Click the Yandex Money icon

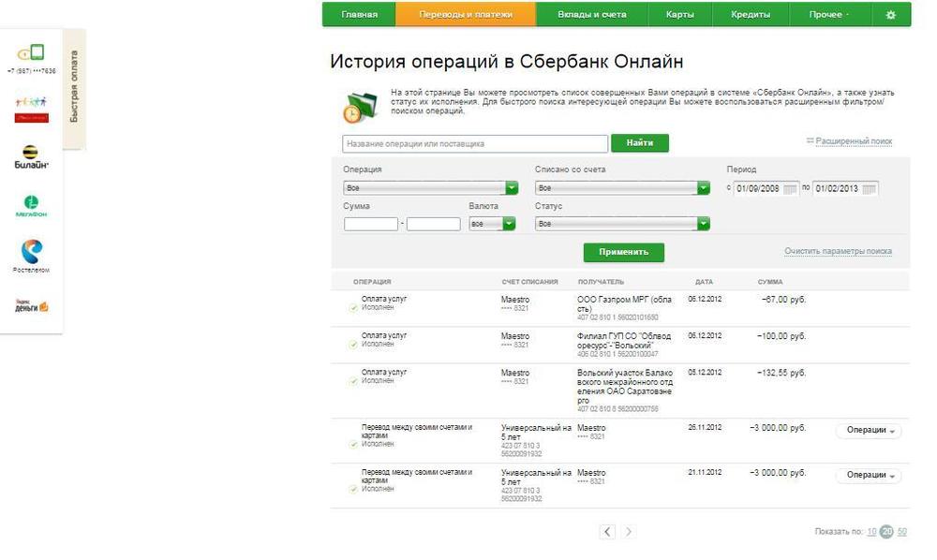pyautogui.click(x=31, y=305)
